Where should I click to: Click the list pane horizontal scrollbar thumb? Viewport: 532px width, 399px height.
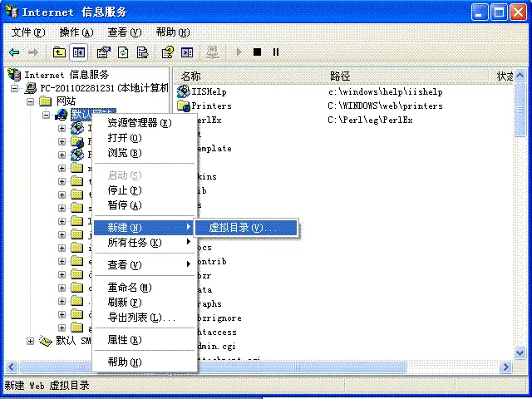pos(297,367)
